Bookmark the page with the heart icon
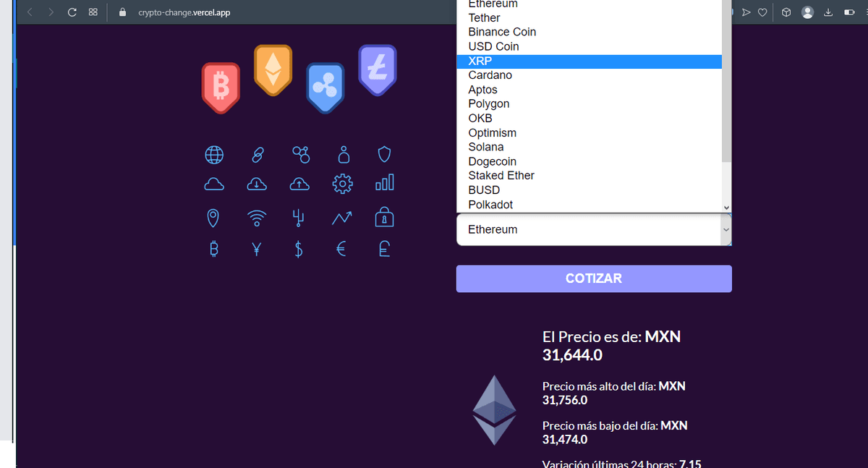 (762, 12)
